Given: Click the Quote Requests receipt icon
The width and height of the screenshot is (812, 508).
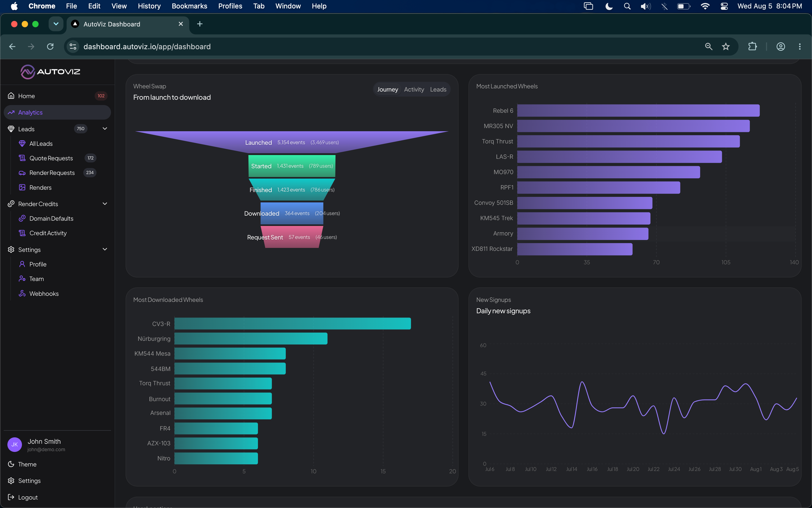Looking at the screenshot, I should 22,158.
